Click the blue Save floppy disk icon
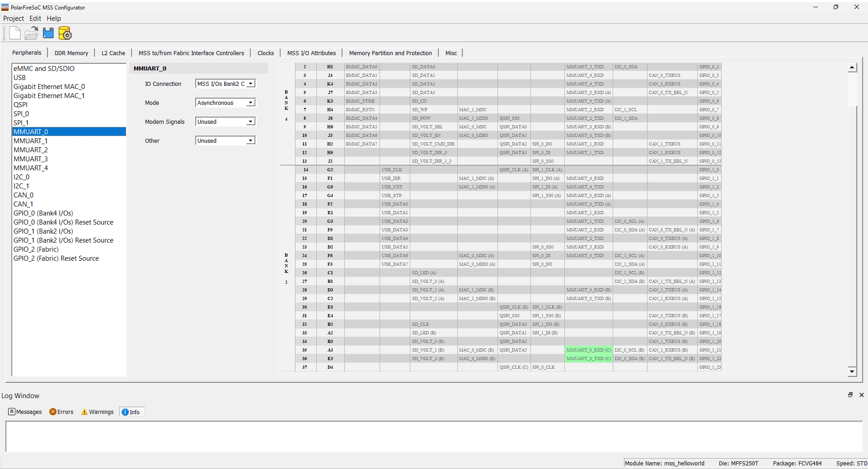This screenshot has width=868, height=469. (x=48, y=33)
